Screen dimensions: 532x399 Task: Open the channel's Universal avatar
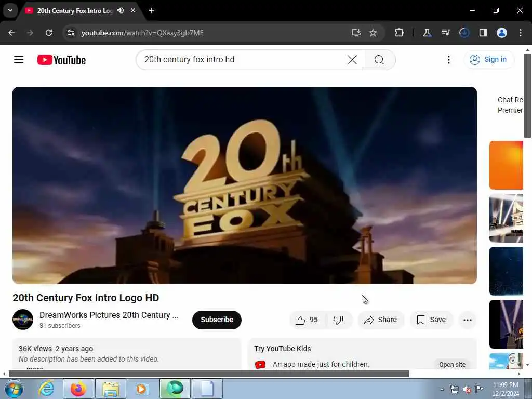point(23,320)
